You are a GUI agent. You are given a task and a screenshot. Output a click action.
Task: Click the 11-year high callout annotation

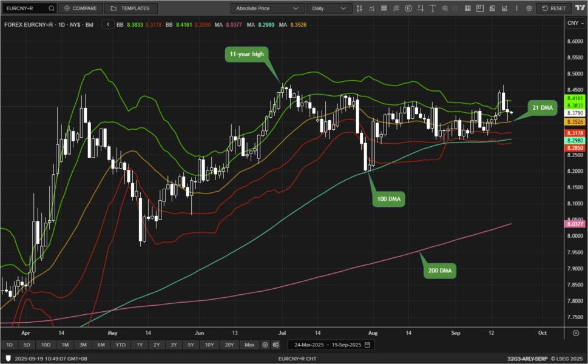coord(247,54)
